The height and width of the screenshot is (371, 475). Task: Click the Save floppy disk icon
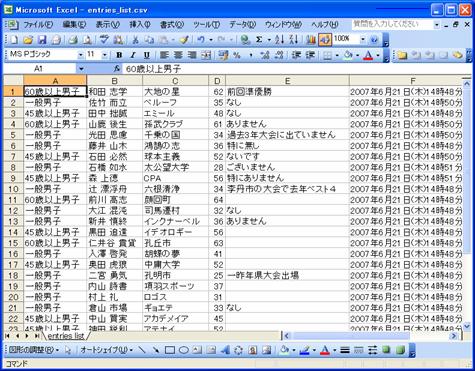coord(42,40)
